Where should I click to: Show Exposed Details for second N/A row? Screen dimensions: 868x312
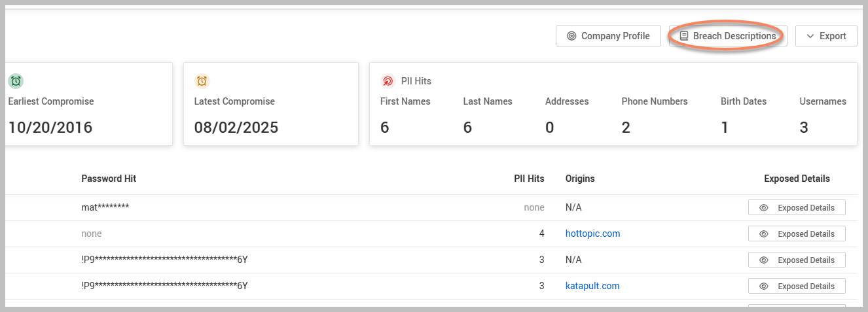point(797,260)
